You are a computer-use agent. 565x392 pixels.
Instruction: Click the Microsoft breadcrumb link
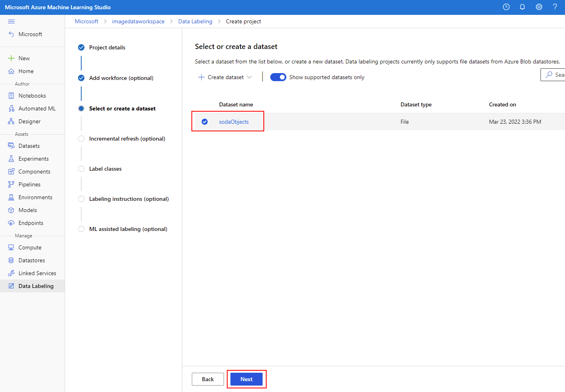coord(86,21)
